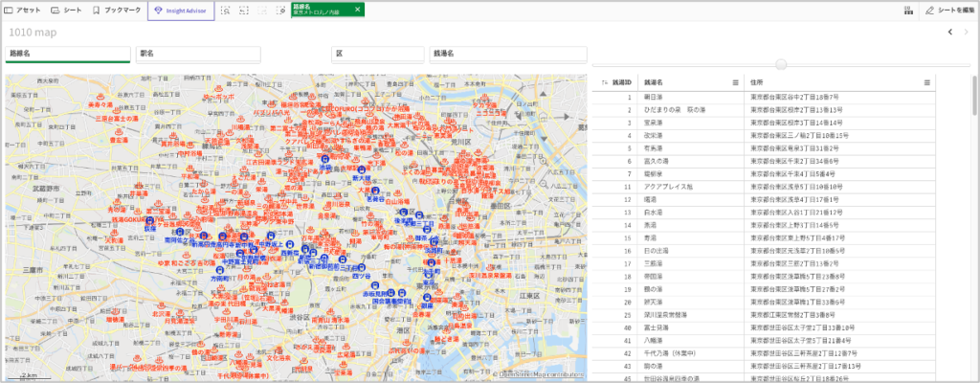Click the clear all selections icon

pos(280,11)
